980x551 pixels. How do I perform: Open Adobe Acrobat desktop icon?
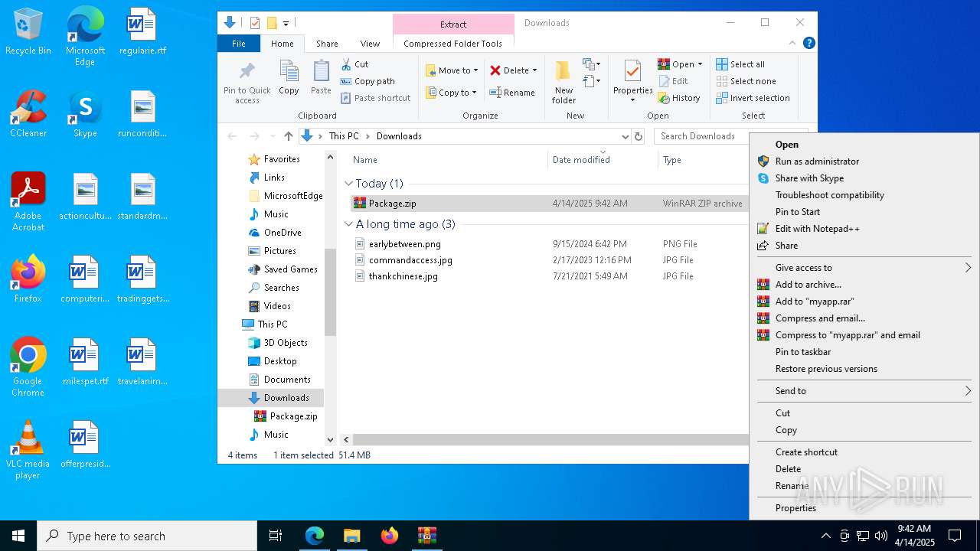(28, 202)
